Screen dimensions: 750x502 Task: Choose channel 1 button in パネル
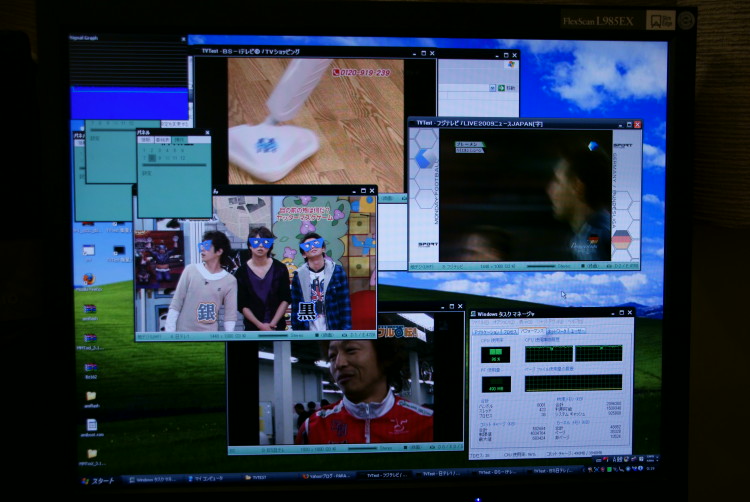coord(144,150)
